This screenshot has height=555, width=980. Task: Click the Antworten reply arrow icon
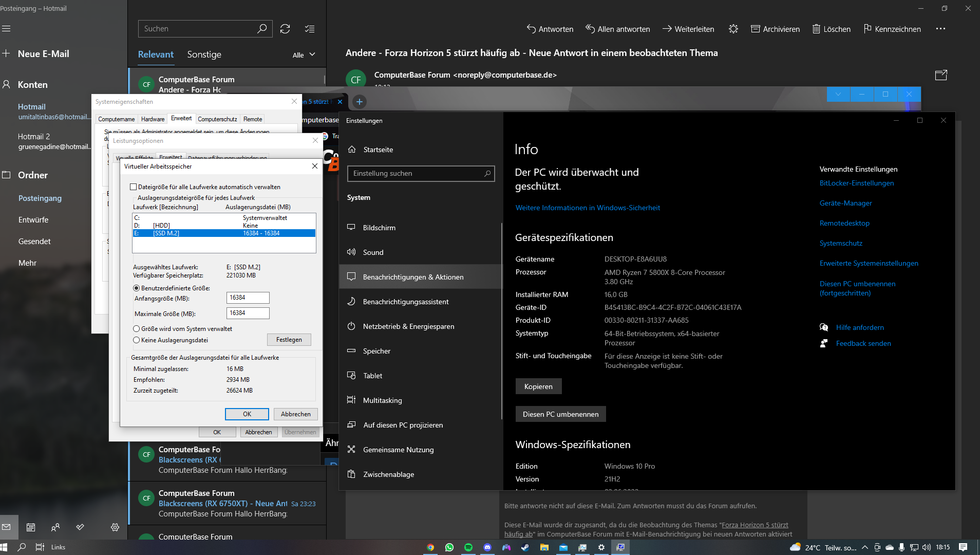531,29
